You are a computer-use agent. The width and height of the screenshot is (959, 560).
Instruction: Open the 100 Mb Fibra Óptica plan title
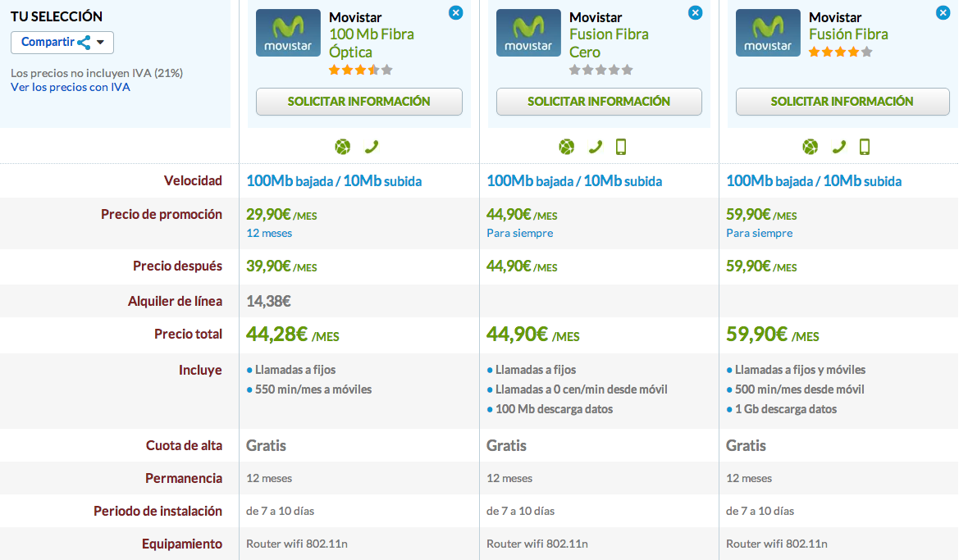tap(372, 43)
